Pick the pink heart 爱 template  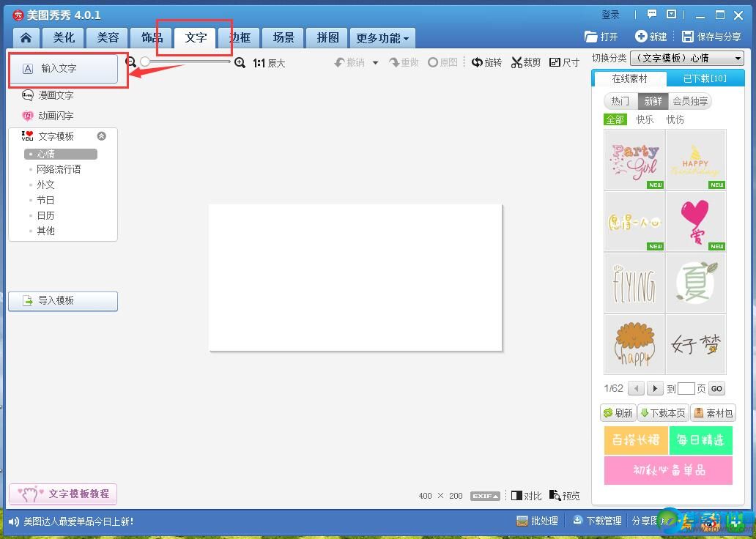[696, 221]
